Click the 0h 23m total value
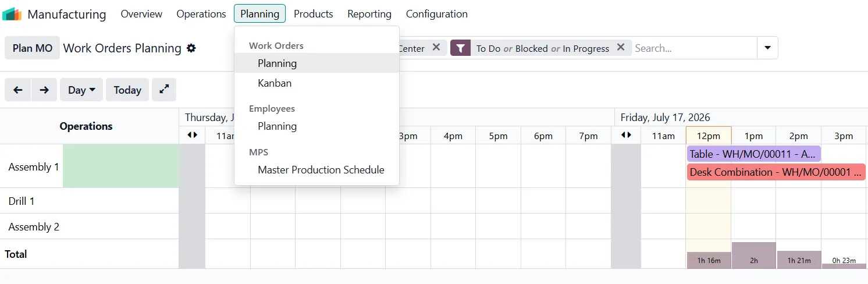The image size is (868, 284). [x=844, y=260]
